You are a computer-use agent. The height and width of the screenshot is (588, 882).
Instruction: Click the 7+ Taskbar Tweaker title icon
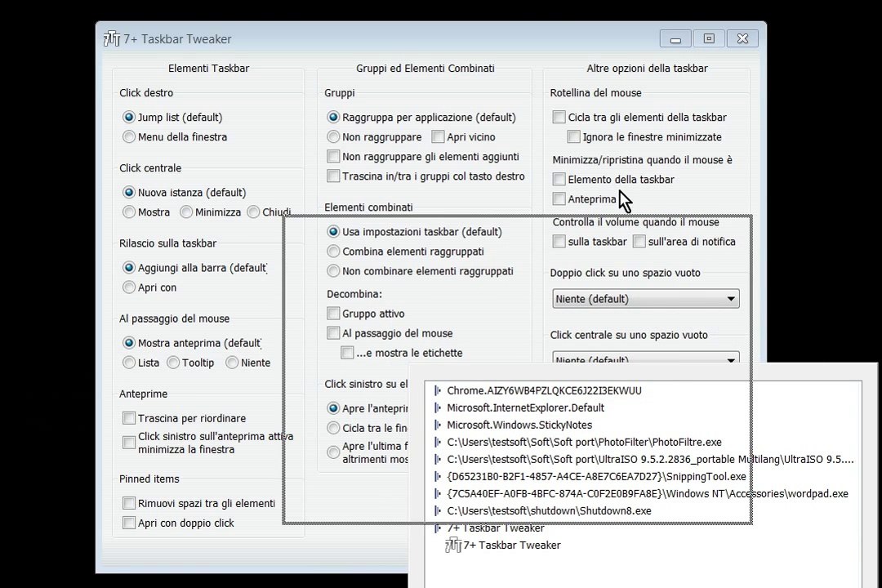tap(112, 39)
